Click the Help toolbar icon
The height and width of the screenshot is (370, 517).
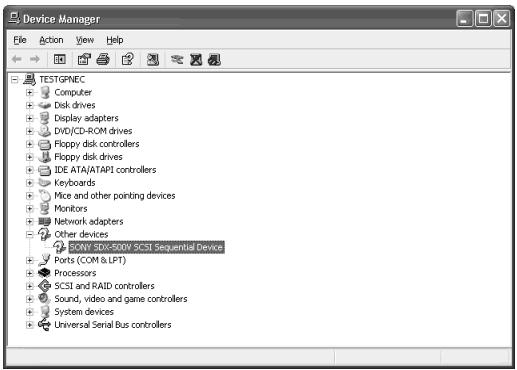point(128,59)
